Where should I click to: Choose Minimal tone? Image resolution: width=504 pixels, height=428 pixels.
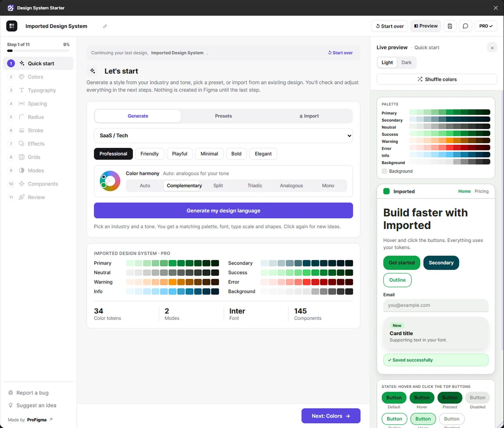click(x=209, y=154)
